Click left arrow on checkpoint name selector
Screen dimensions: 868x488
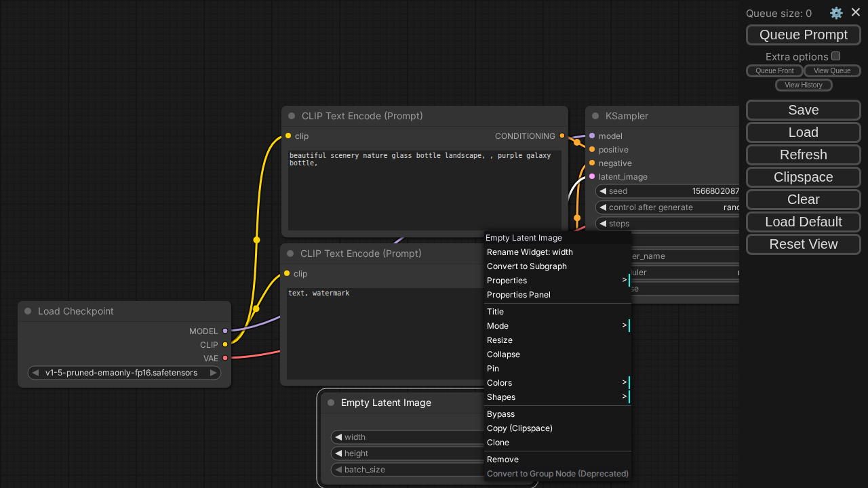click(x=35, y=373)
